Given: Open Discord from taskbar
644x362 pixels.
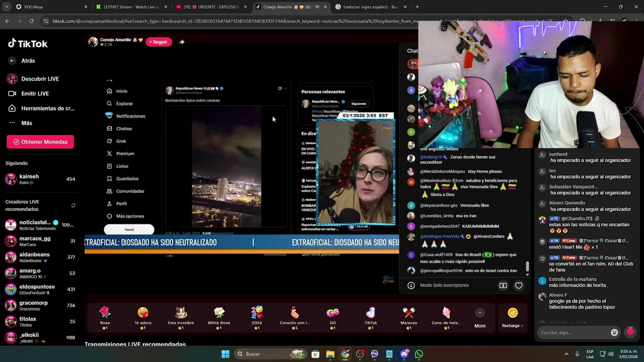Looking at the screenshot, I should (404, 354).
